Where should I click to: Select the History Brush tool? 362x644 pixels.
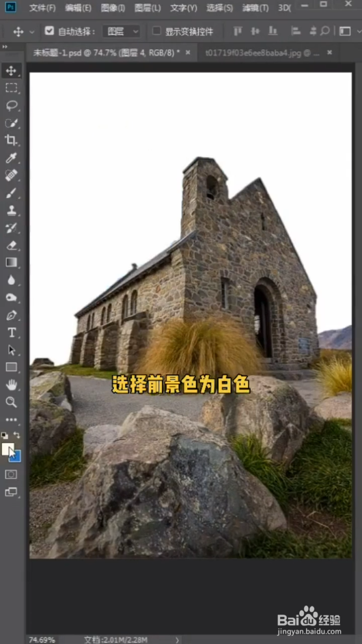click(x=11, y=228)
